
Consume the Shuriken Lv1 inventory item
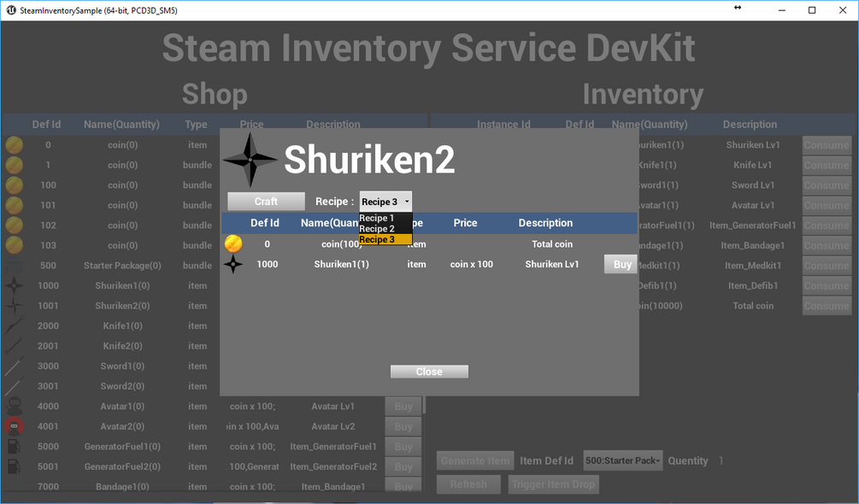(827, 145)
